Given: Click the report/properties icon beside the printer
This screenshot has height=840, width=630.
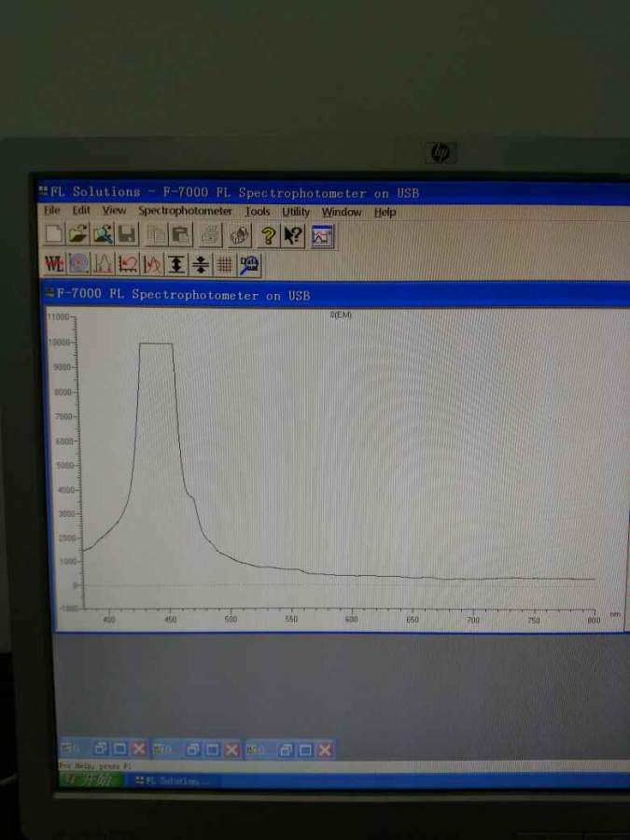Looking at the screenshot, I should 240,236.
